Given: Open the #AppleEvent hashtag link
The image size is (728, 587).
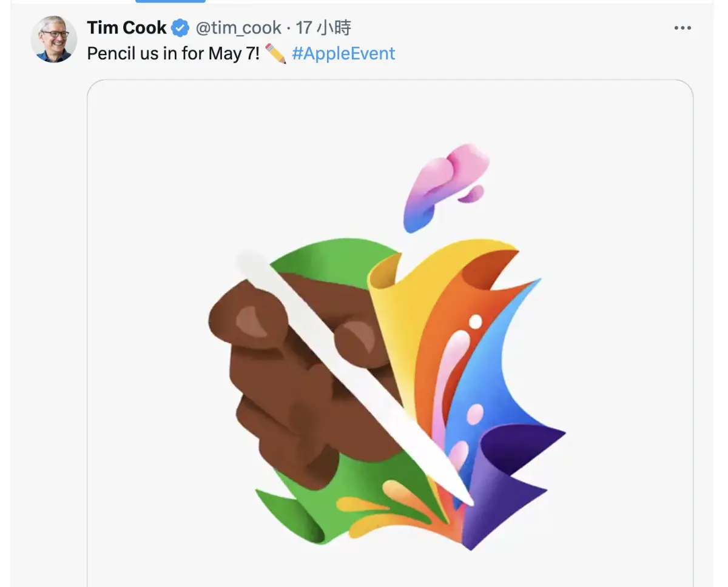Looking at the screenshot, I should [343, 53].
